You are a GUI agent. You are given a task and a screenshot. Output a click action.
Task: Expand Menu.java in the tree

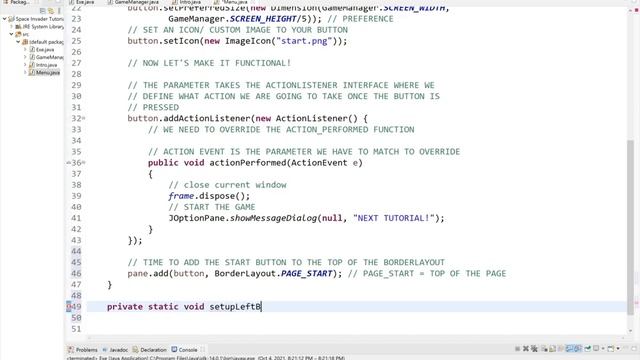coord(25,73)
